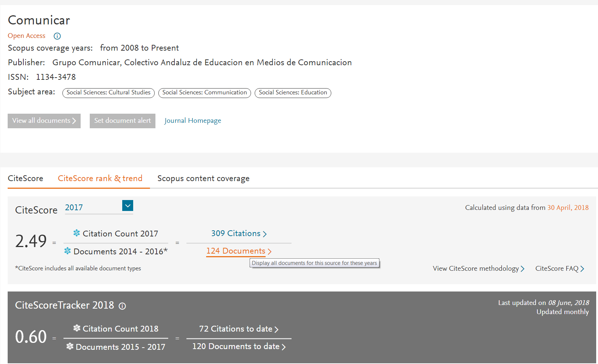Open the Journal Homepage link
Image resolution: width=598 pixels, height=364 pixels.
pos(193,121)
